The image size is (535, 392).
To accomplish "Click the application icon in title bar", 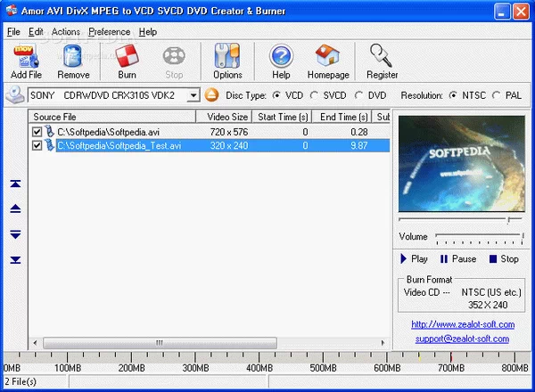I will tap(12, 10).
